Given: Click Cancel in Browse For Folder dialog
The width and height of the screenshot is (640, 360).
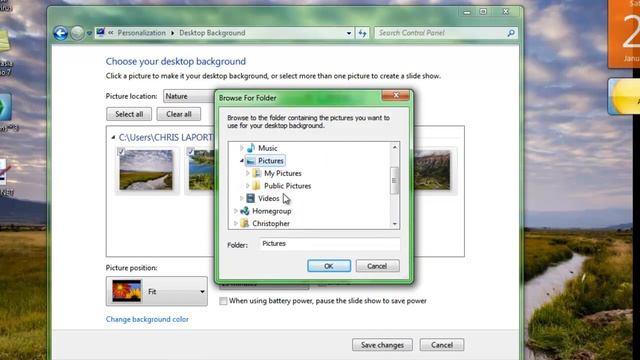Looking at the screenshot, I should (377, 266).
